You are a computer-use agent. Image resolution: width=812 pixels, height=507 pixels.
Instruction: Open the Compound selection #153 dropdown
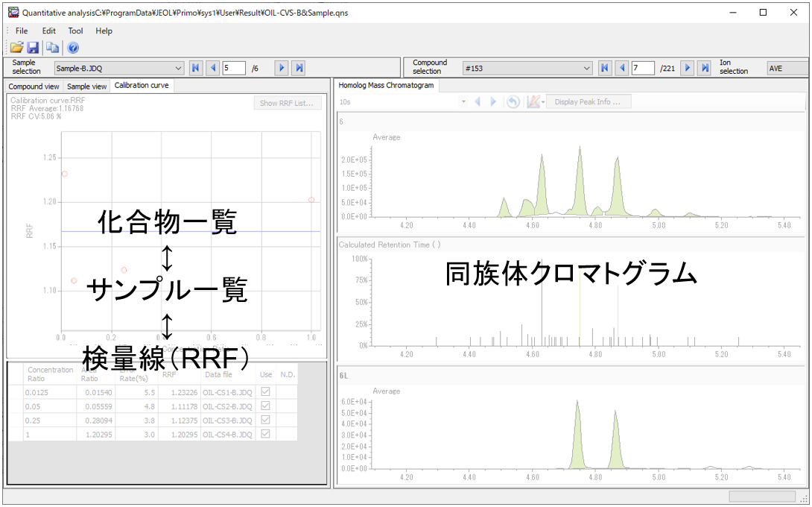tap(587, 68)
